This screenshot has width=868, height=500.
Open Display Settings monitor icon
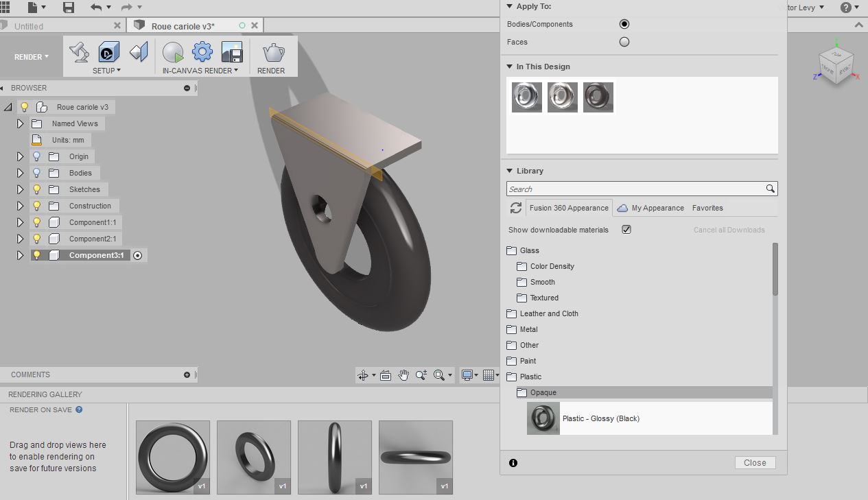coord(467,375)
